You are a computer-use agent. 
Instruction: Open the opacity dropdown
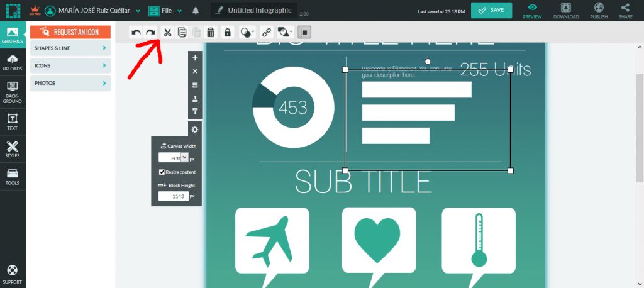[x=247, y=32]
